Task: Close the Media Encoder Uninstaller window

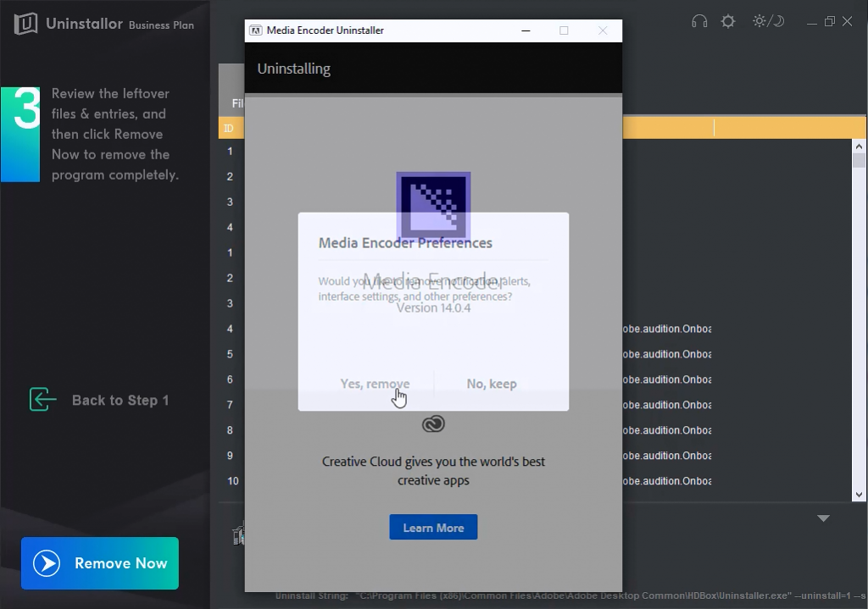Action: pos(603,30)
